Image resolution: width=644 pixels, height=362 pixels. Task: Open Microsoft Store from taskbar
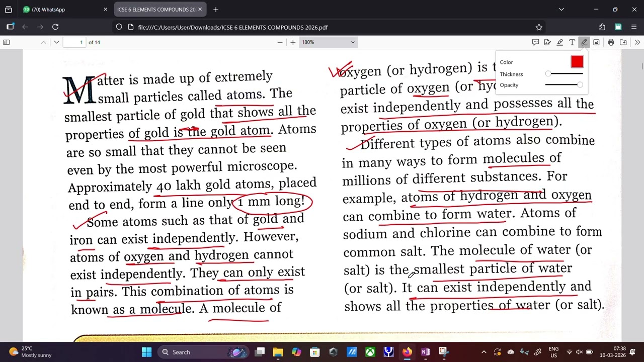click(315, 352)
